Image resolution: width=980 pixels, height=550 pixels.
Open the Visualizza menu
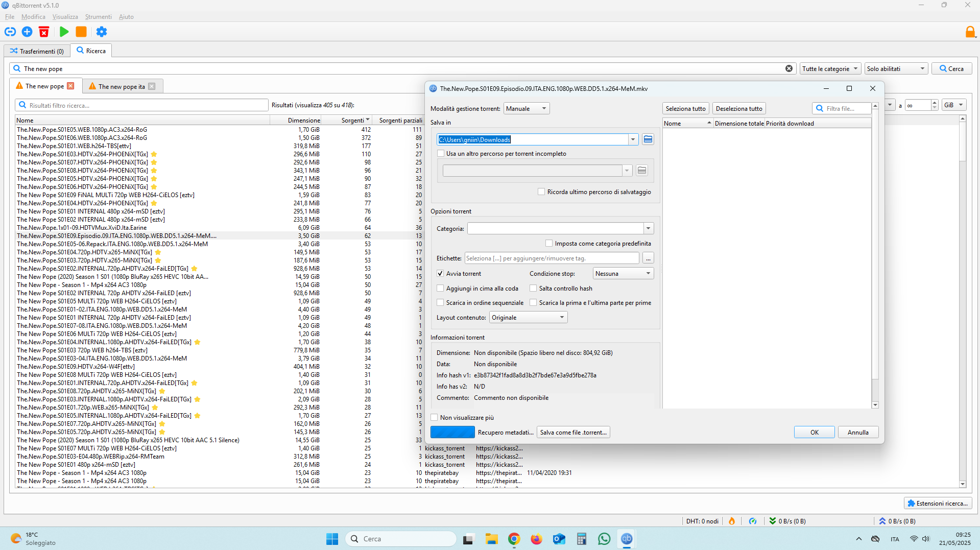(x=65, y=17)
